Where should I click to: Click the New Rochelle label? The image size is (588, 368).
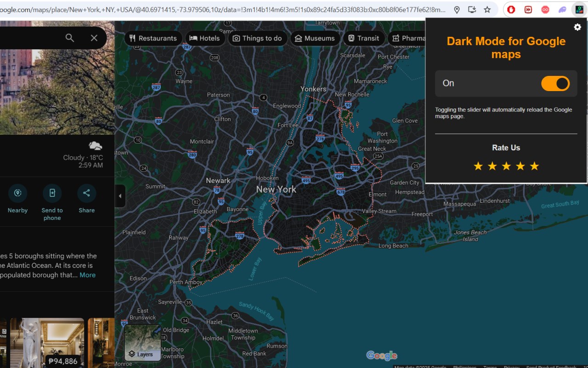click(x=352, y=95)
